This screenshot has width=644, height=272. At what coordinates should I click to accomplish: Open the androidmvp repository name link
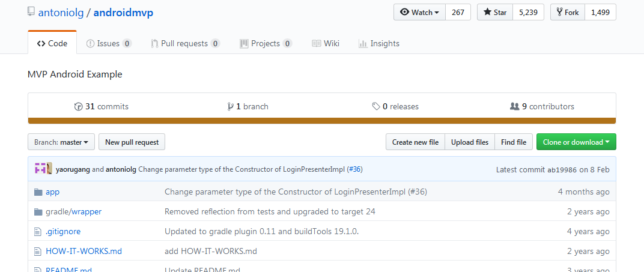pos(123,13)
